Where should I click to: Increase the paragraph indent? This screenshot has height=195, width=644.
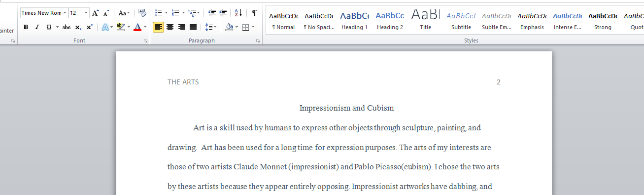pyautogui.click(x=223, y=13)
